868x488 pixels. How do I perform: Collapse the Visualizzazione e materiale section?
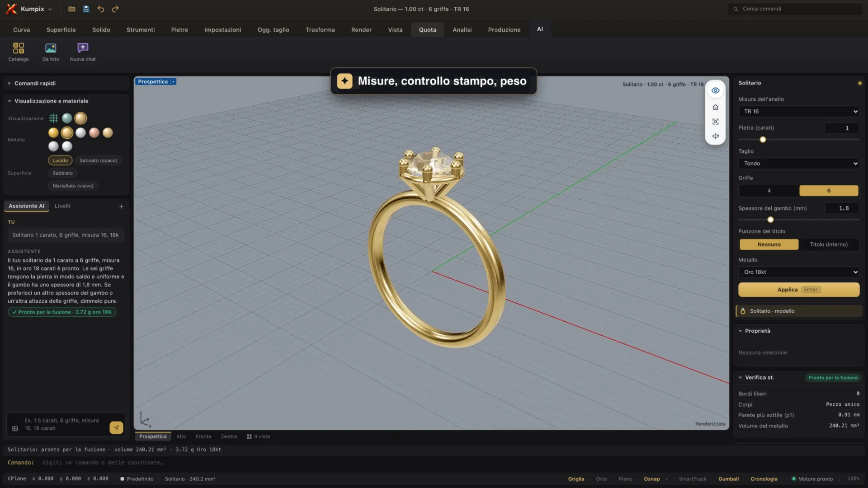tap(66, 101)
